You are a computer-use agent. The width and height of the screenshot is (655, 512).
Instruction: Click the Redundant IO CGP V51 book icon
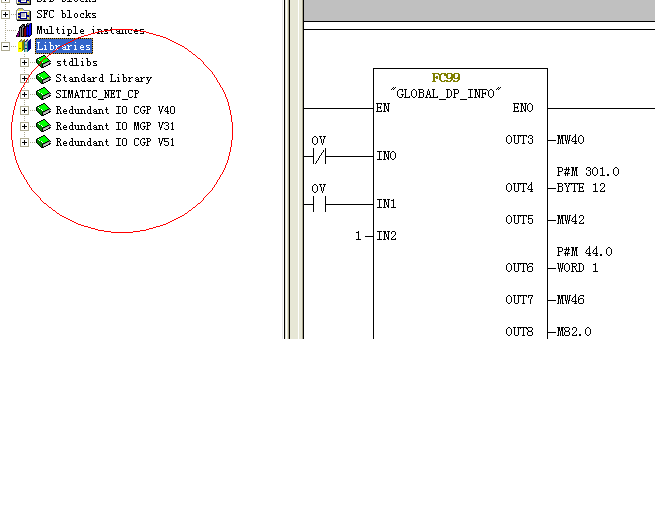click(43, 142)
